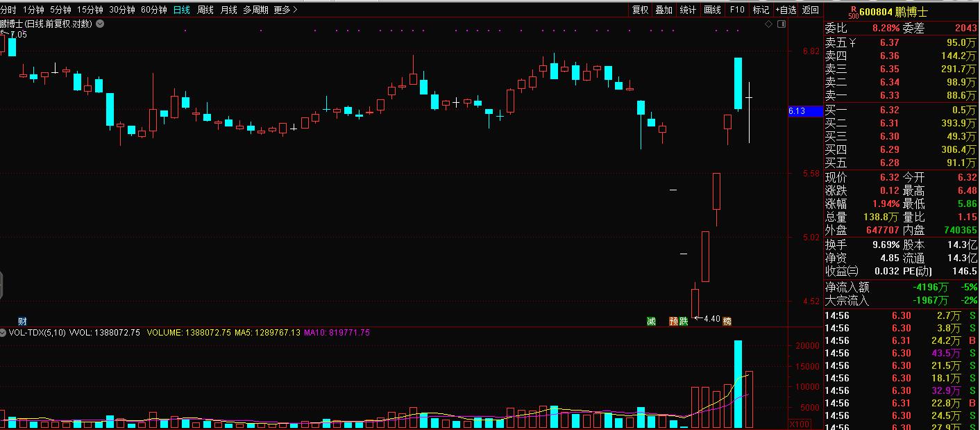Click the 总量 value 138.8万
Viewport: 980px width, 430px height.
click(881, 217)
